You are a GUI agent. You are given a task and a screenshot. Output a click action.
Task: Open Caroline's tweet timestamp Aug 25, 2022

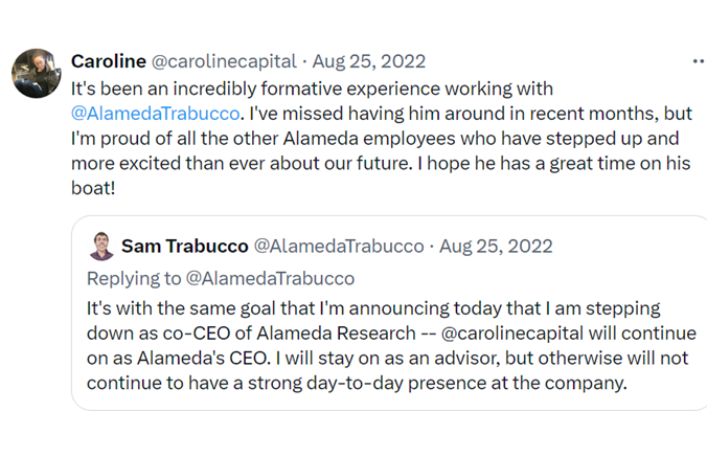(369, 61)
